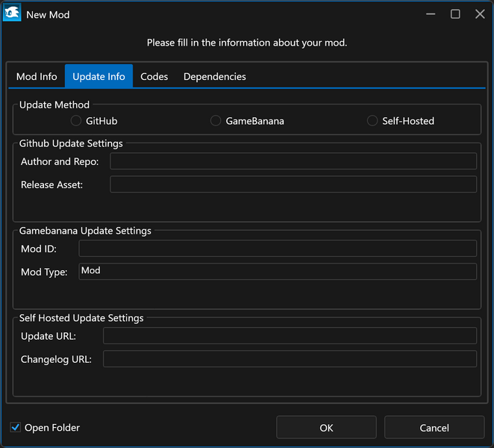Click the Update Info tab
Viewport: 494px width, 448px height.
pyautogui.click(x=99, y=76)
